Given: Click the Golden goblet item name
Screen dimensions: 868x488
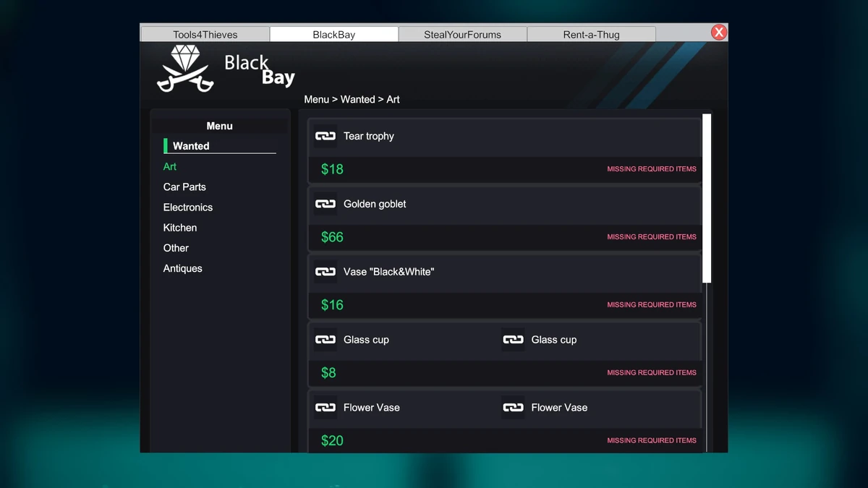Looking at the screenshot, I should tap(375, 204).
